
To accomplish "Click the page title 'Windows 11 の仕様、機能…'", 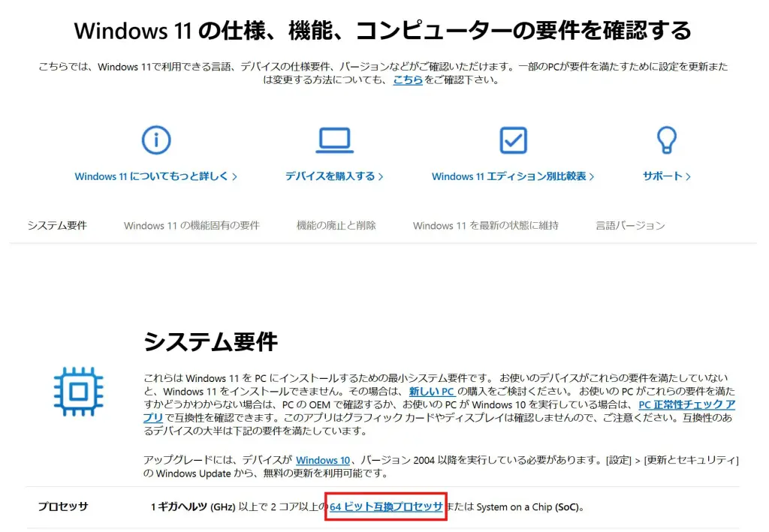I will click(382, 30).
